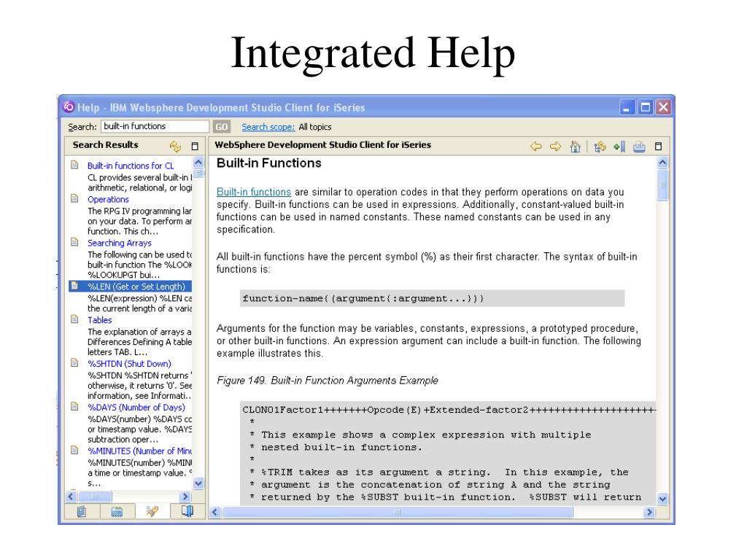The image size is (747, 560).
Task: Click the Built-in Functions article heading
Action: tap(268, 163)
